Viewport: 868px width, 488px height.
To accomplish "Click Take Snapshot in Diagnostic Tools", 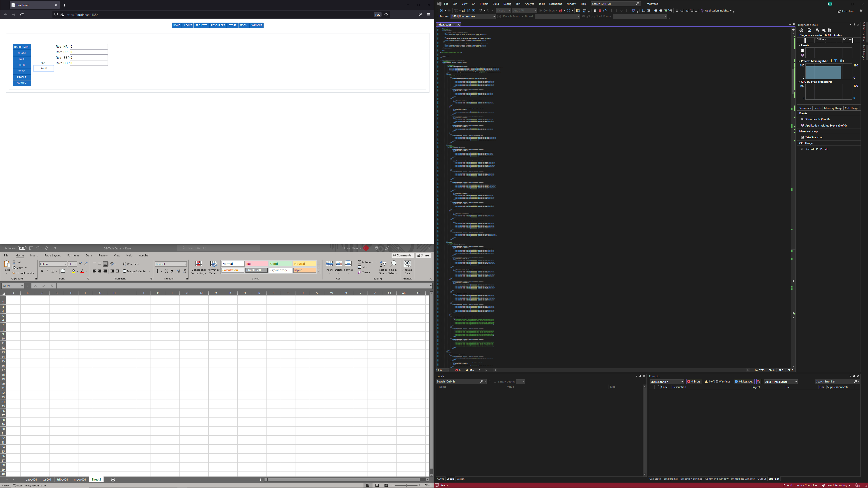I will 814,137.
